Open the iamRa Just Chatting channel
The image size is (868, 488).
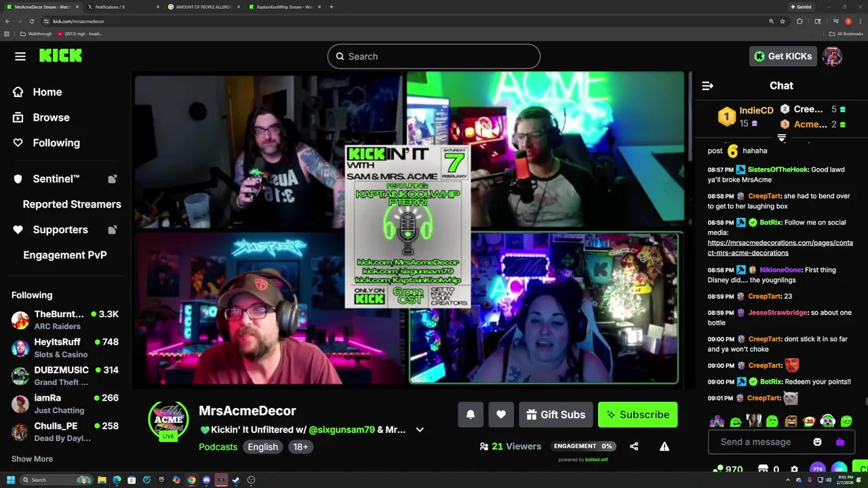(x=65, y=403)
